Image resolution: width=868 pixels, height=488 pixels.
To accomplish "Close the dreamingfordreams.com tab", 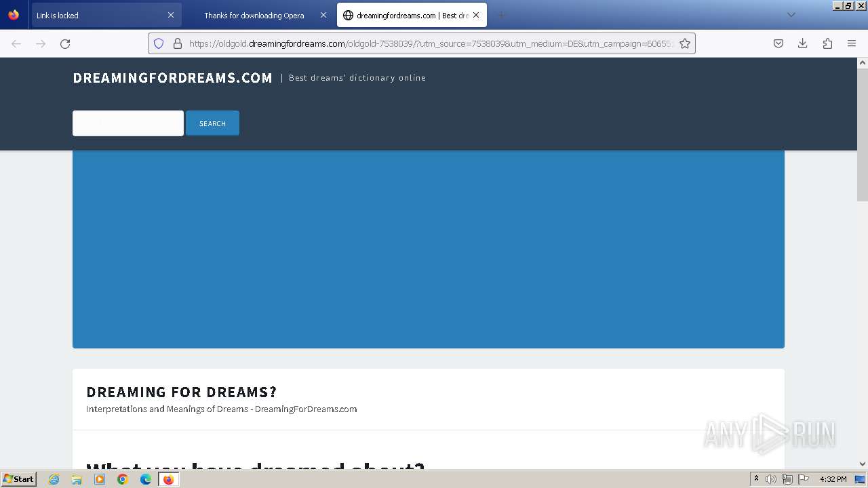I will click(x=476, y=15).
